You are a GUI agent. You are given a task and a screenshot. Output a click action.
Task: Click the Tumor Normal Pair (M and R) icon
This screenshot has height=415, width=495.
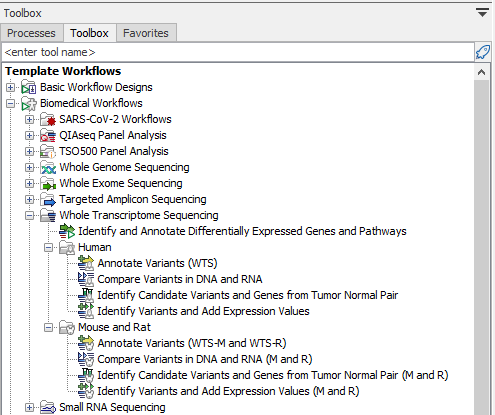pos(86,375)
